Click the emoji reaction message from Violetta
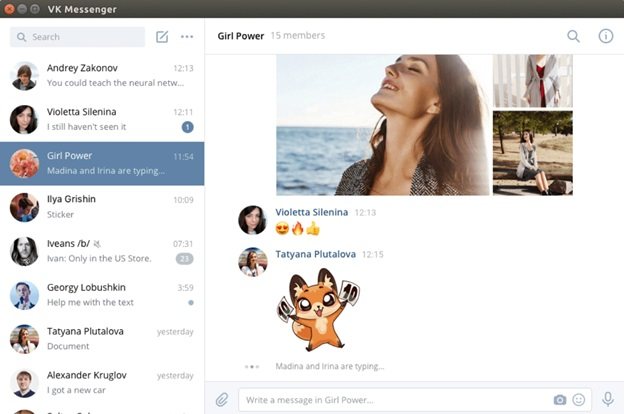 pyautogui.click(x=298, y=228)
